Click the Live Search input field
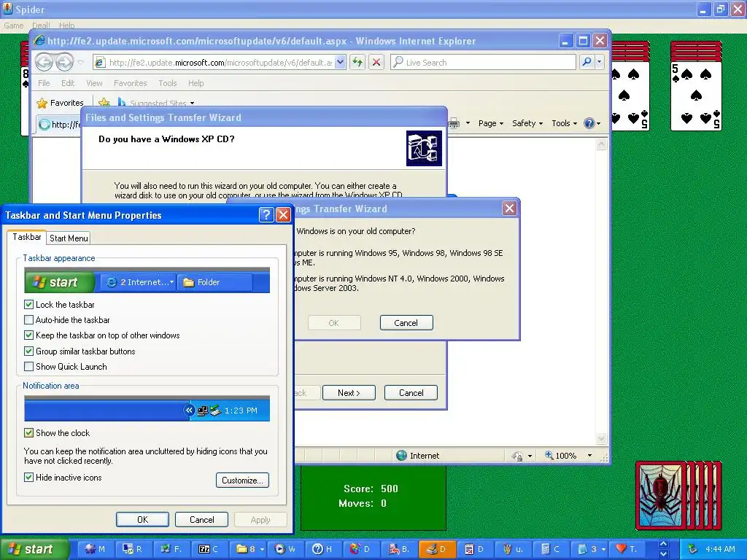747x560 pixels. pyautogui.click(x=483, y=62)
